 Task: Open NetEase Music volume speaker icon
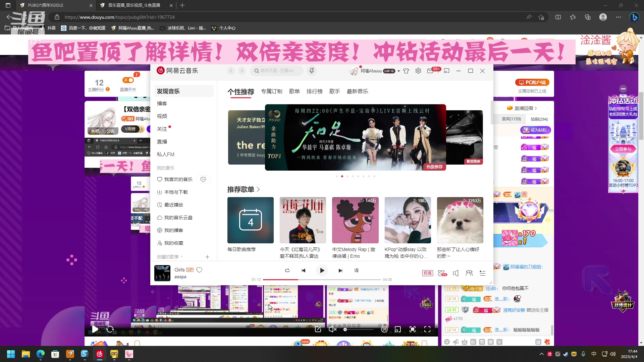click(455, 273)
